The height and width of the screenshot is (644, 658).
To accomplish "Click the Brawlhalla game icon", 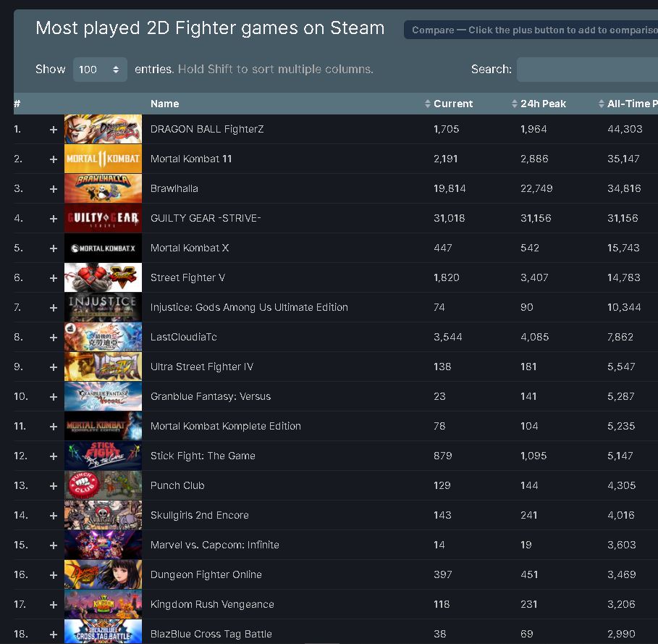I will pos(102,188).
